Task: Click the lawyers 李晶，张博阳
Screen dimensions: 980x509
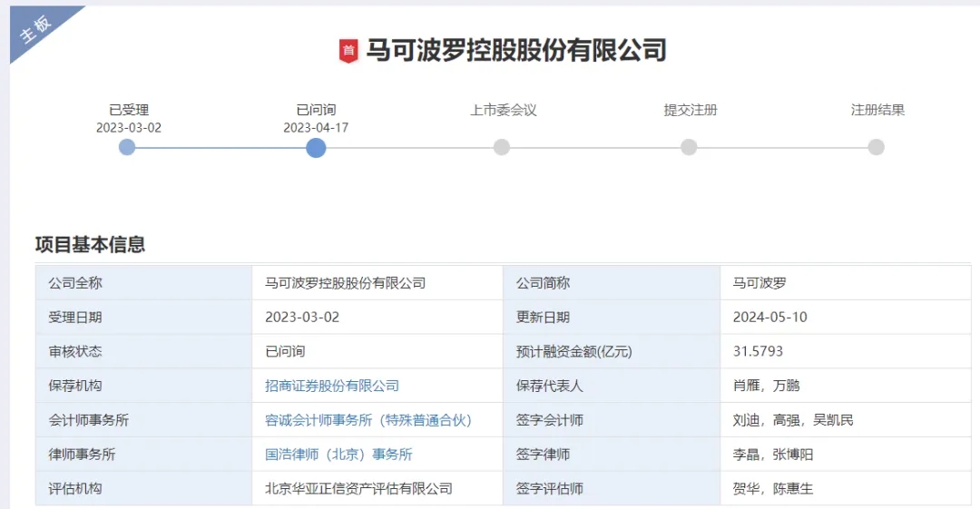Action: click(x=773, y=455)
